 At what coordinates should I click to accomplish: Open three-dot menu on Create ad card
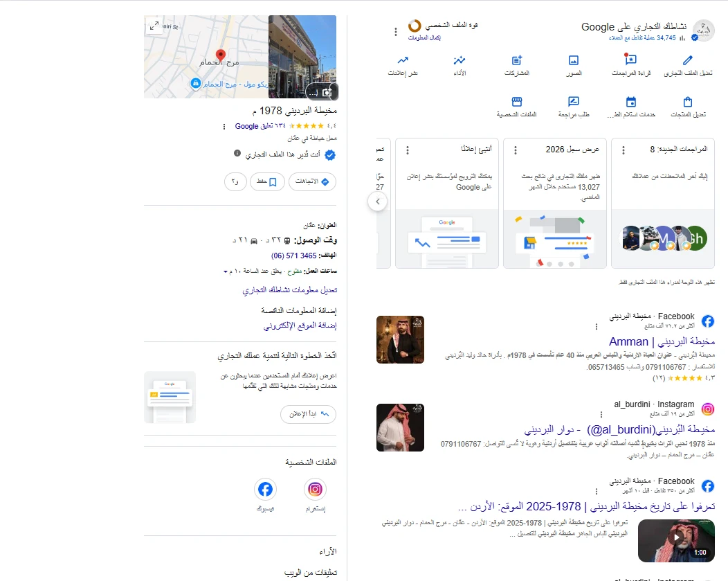408,150
